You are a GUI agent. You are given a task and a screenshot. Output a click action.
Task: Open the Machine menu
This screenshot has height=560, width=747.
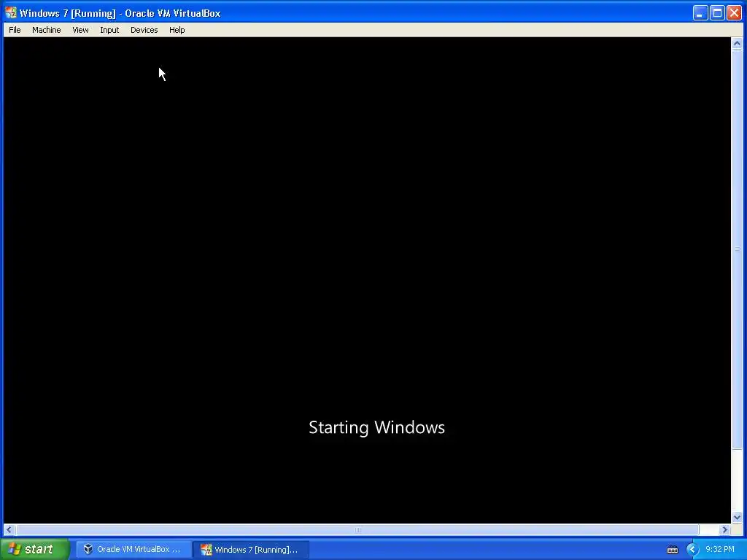coord(46,30)
